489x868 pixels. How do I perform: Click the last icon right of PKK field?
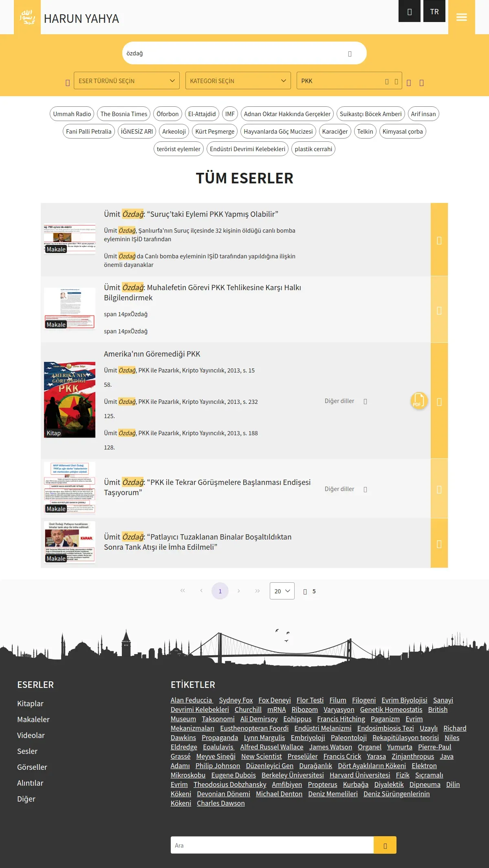click(421, 83)
